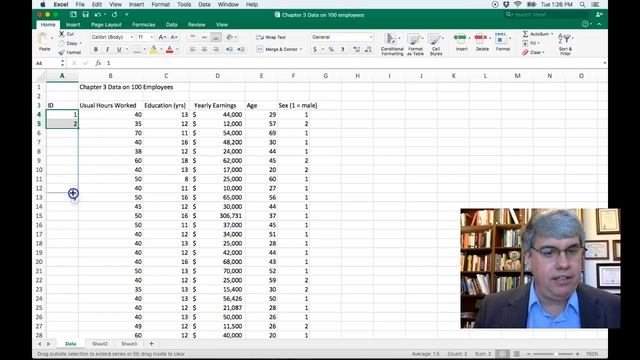
Task: Expand the formula bar with the chevron
Action: pyautogui.click(x=604, y=63)
